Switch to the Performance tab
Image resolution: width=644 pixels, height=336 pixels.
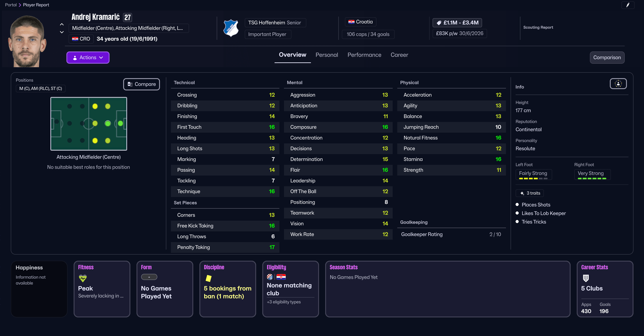pos(364,55)
